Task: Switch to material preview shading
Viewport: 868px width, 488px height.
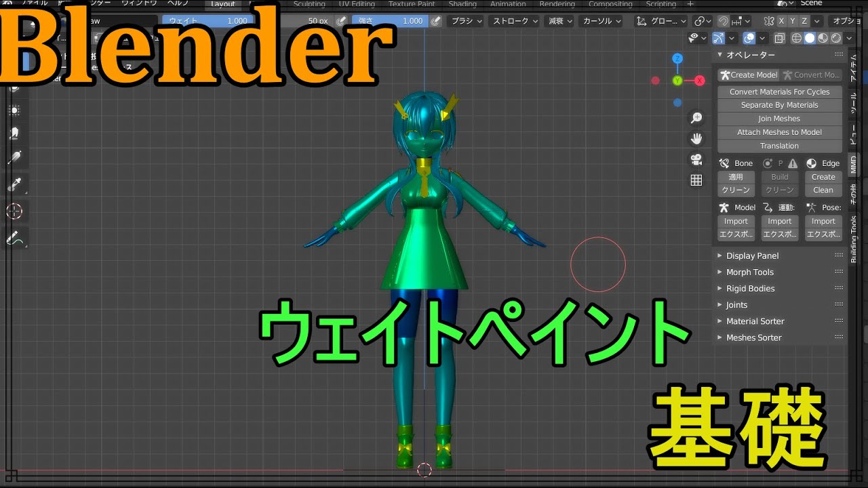Action: tap(823, 38)
